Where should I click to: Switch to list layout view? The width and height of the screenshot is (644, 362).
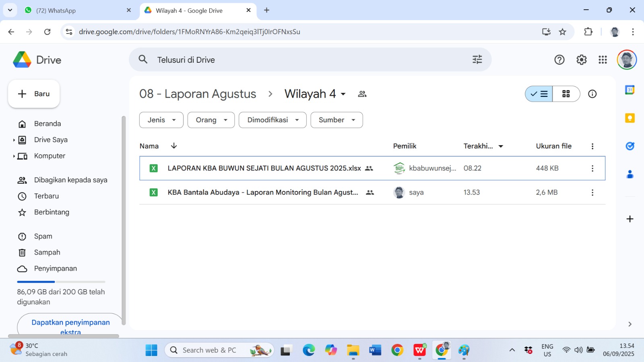click(539, 94)
